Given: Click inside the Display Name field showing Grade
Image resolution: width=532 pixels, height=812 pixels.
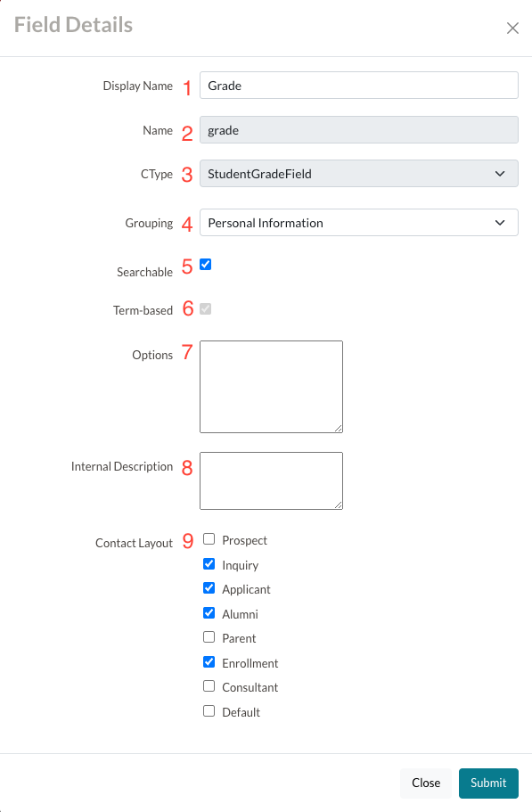Looking at the screenshot, I should (x=358, y=85).
